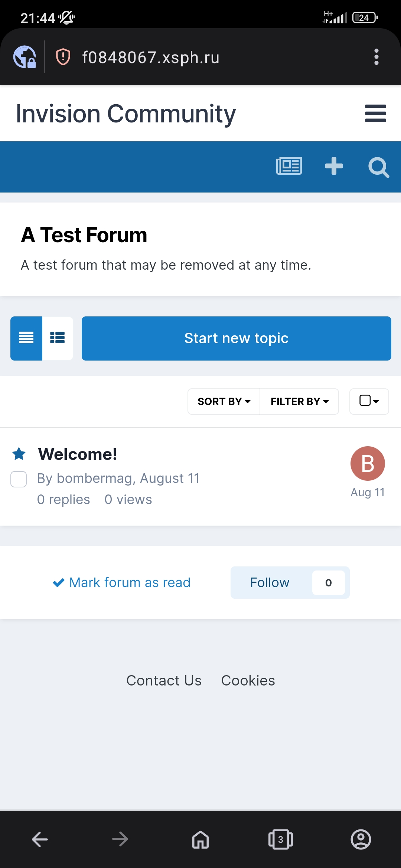The height and width of the screenshot is (868, 401).
Task: Tick the Welcome! topic checkbox
Action: pos(19,479)
